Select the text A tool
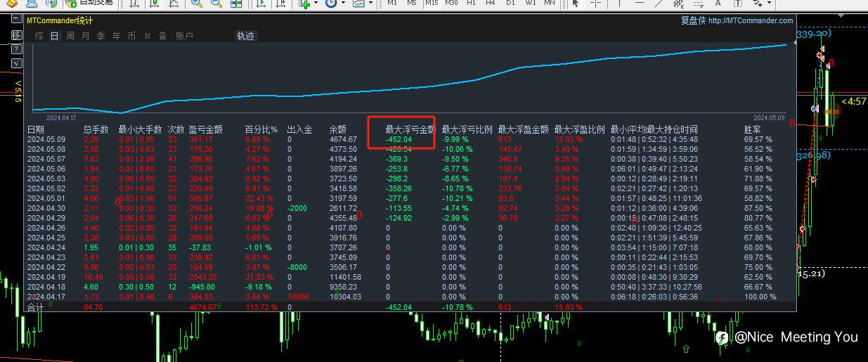The height and width of the screenshot is (362, 868). (718, 4)
